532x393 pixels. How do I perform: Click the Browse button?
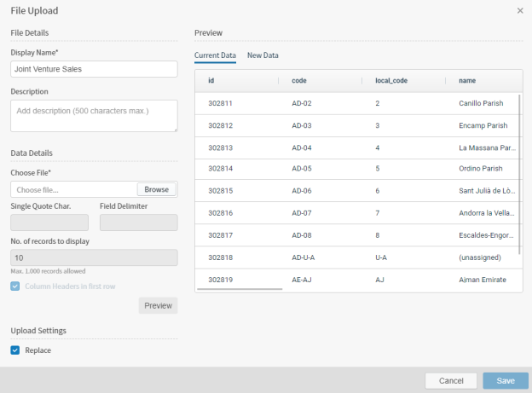pos(156,189)
